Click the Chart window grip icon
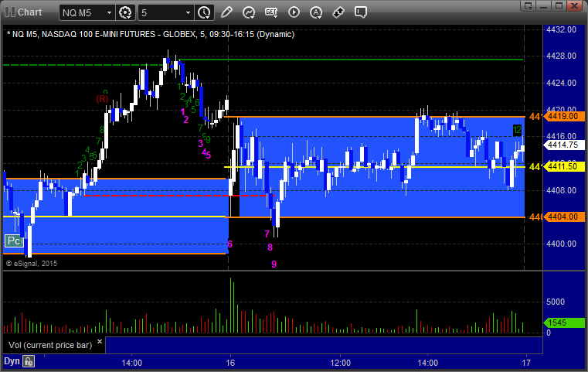This screenshot has width=588, height=372. (10, 12)
